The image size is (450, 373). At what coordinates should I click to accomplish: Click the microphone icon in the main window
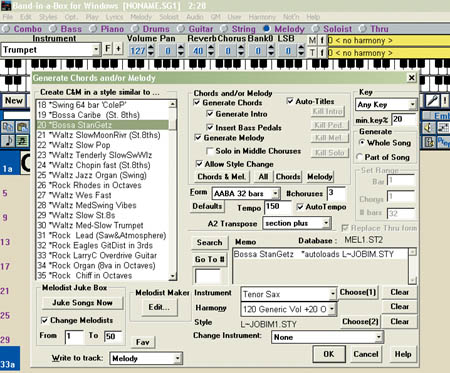(x=432, y=100)
